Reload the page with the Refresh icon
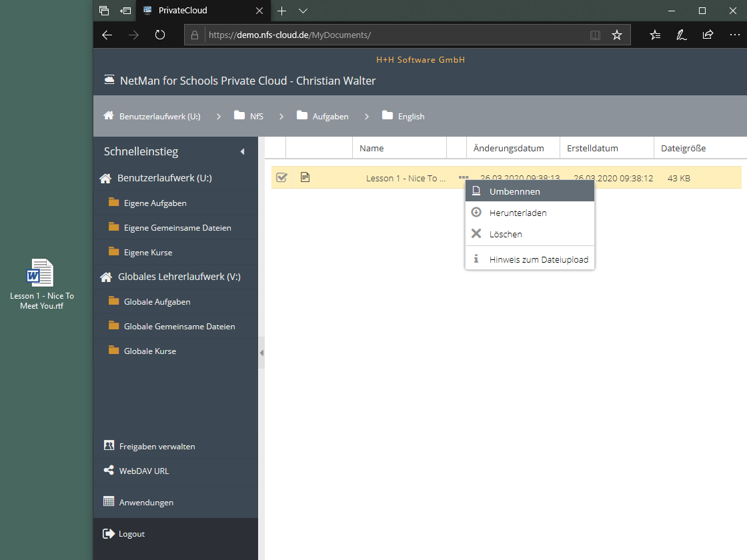This screenshot has width=747, height=560. 160,35
